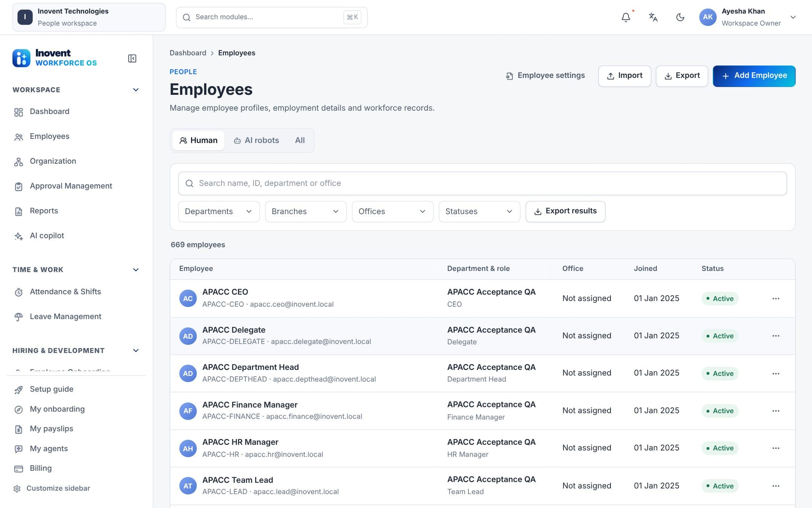Switch to the Human tab
812x508 pixels.
(198, 140)
